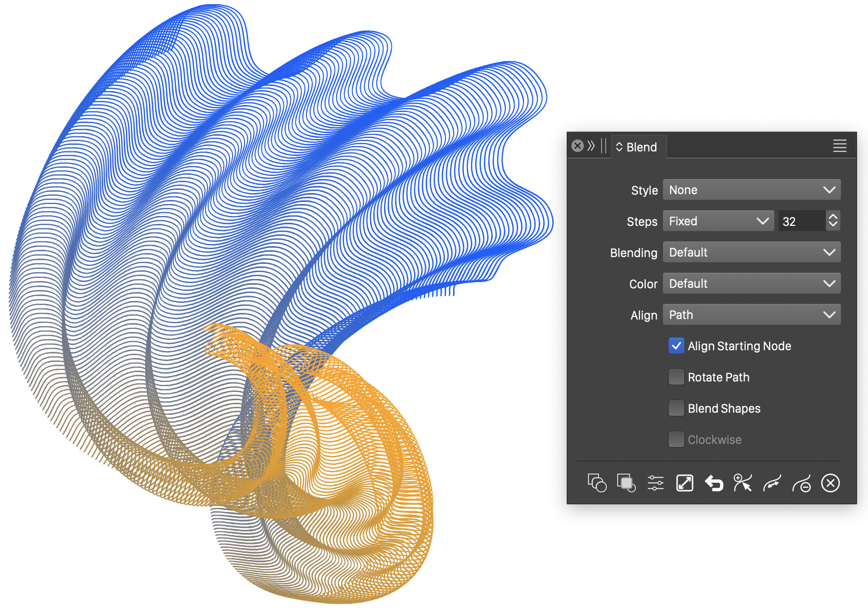Click the pick blend path cursor icon

pyautogui.click(x=743, y=483)
